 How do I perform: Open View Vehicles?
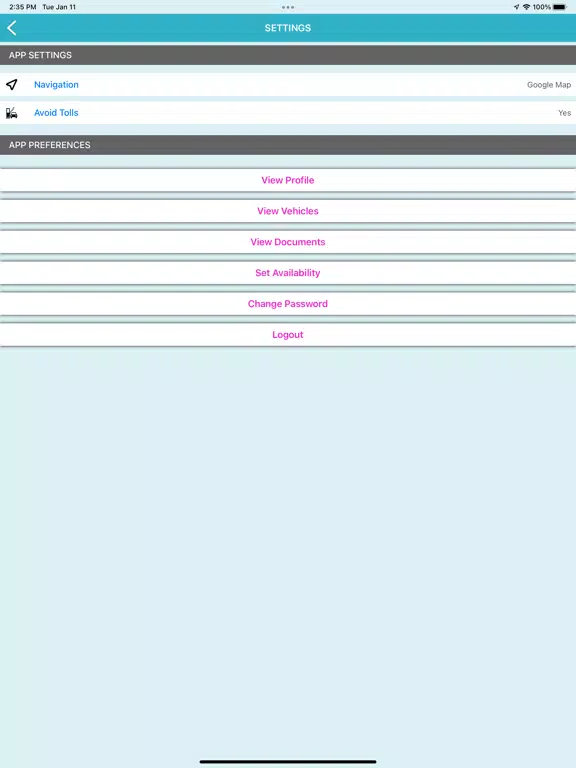tap(288, 211)
